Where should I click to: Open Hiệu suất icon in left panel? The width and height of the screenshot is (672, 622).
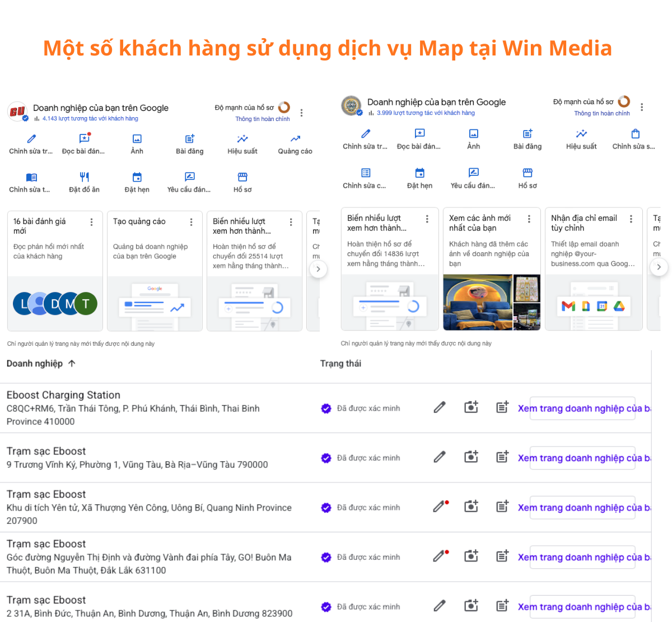pyautogui.click(x=242, y=138)
